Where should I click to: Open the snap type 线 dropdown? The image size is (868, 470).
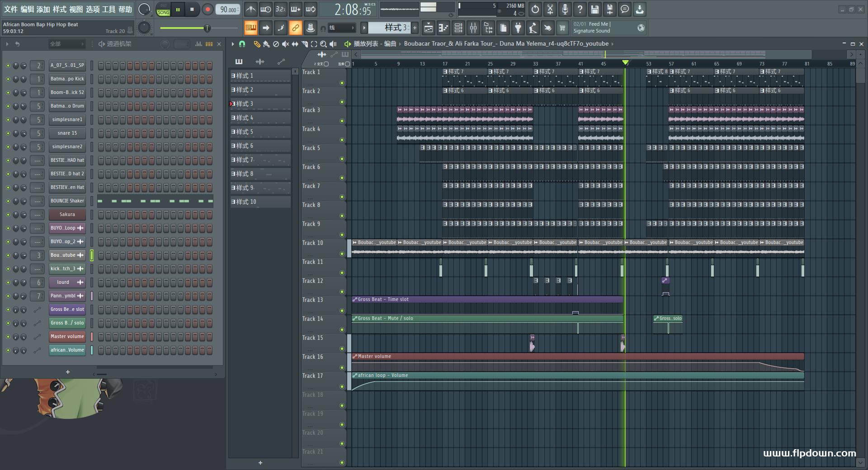point(341,28)
